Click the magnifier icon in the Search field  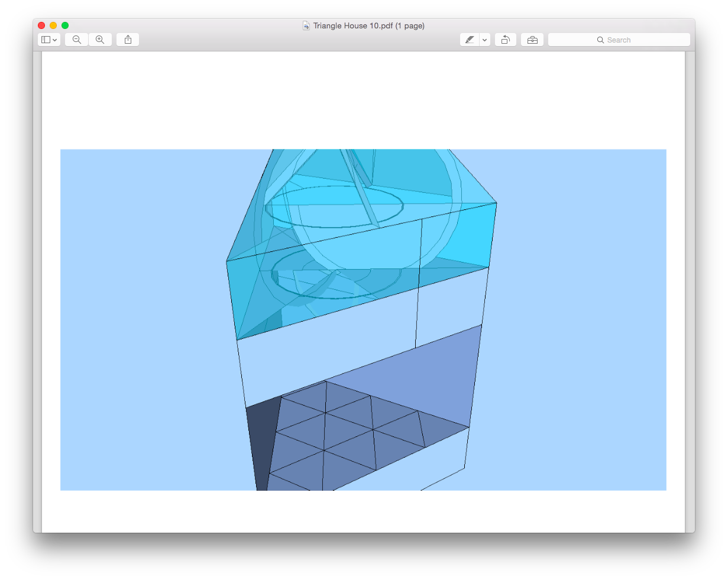(x=600, y=40)
